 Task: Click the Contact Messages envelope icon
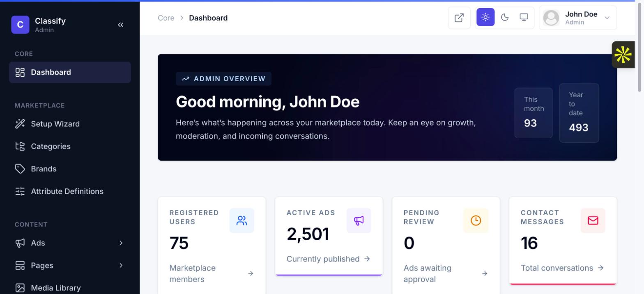[593, 221]
